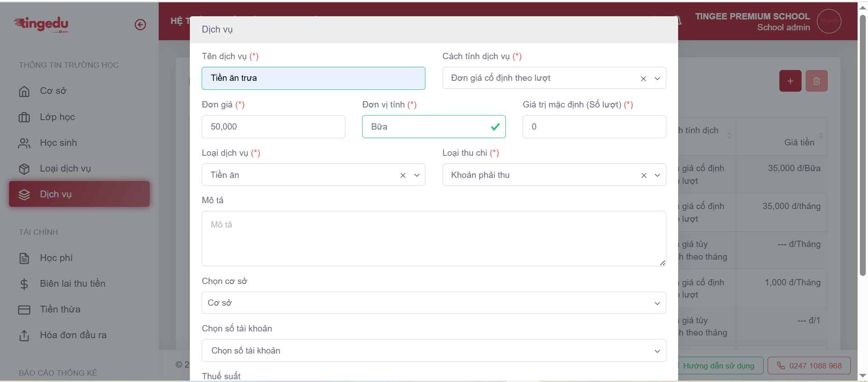The width and height of the screenshot is (868, 382).
Task: Open the 'Loại thu chi' dropdown arrow
Action: (x=657, y=175)
